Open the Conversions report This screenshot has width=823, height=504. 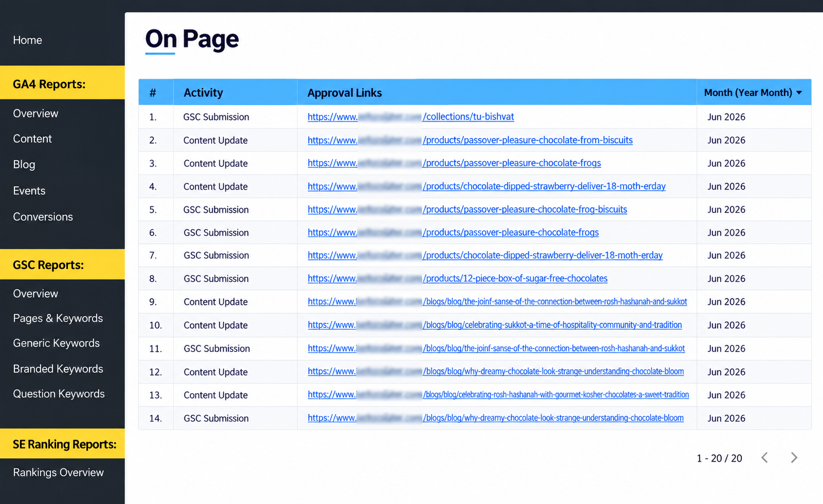point(43,217)
